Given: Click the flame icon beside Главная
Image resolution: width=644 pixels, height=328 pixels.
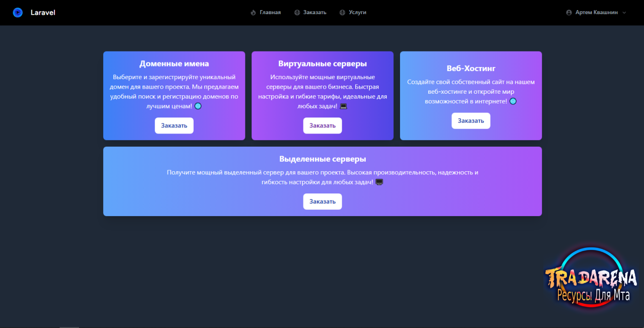Looking at the screenshot, I should pos(253,13).
